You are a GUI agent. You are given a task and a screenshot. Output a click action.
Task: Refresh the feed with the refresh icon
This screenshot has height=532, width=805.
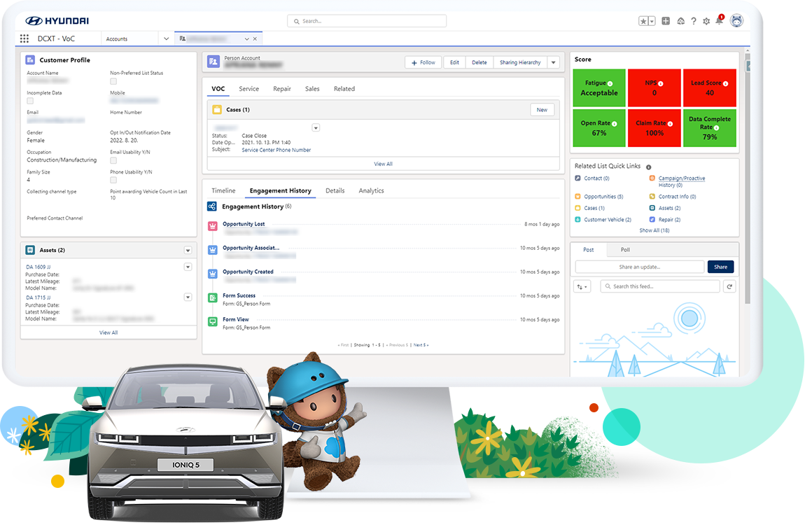click(x=729, y=286)
